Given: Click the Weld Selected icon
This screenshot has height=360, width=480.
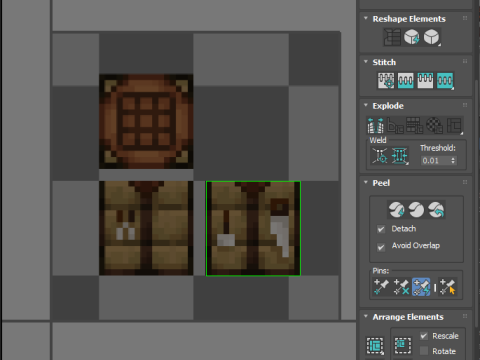Looking at the screenshot, I should click(400, 156).
